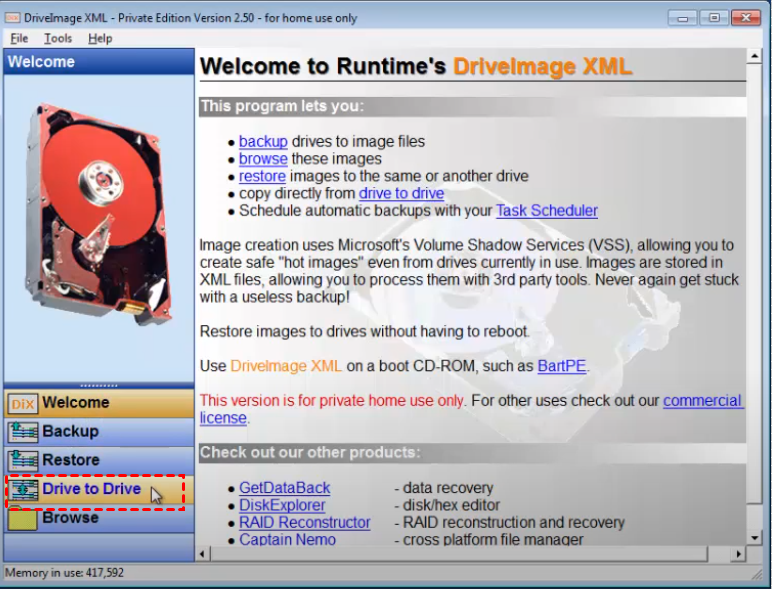The image size is (772, 589).
Task: Click the 'restore' images hyperlink
Action: [x=262, y=176]
